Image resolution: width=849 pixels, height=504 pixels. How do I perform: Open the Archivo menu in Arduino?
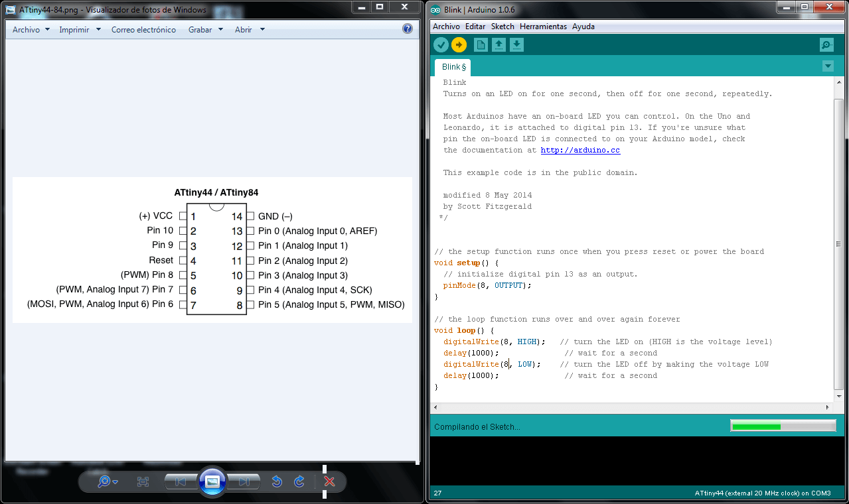click(446, 27)
